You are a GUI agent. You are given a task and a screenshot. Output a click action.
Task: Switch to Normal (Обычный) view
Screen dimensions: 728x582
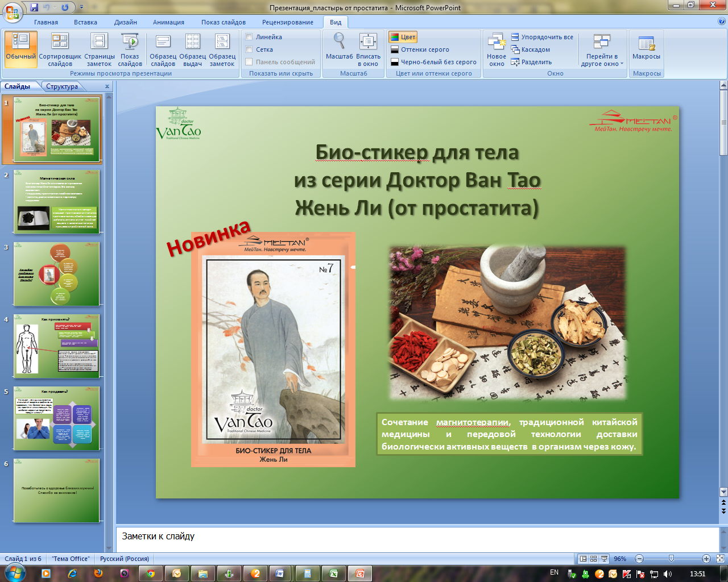coord(21,49)
